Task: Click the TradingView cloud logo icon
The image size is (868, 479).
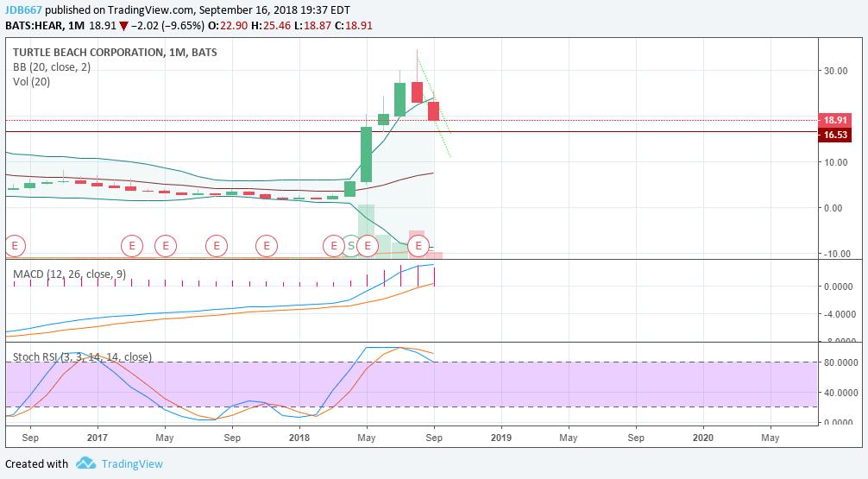Action: pos(85,463)
